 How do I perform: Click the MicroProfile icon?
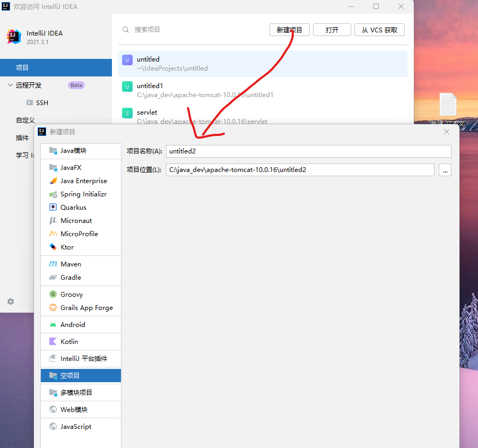[53, 234]
